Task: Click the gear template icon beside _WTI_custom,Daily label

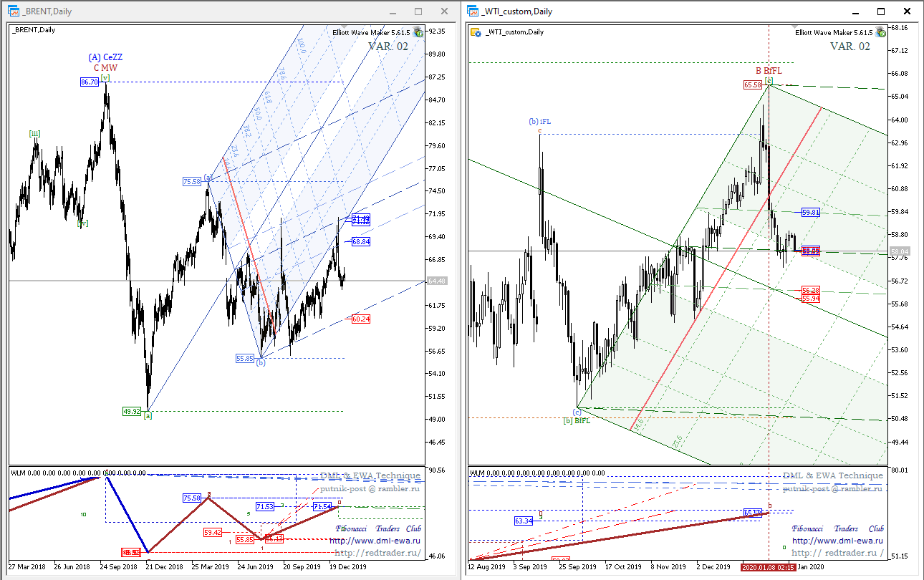Action: 475,32
